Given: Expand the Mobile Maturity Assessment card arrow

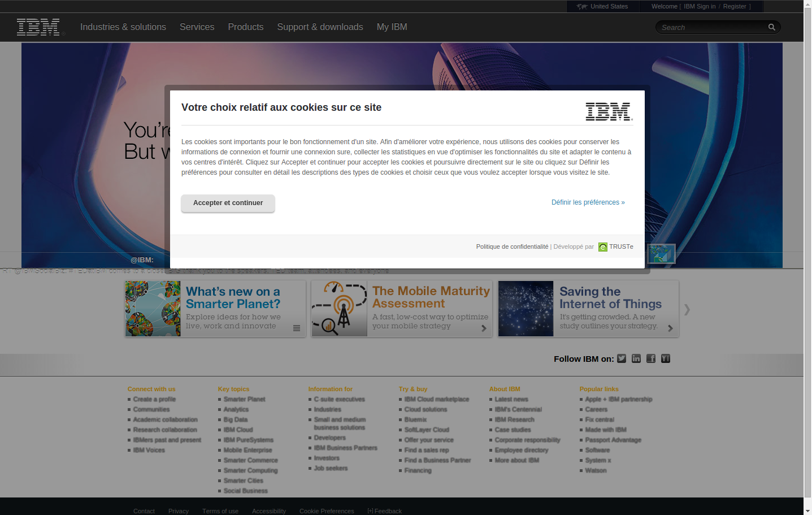Looking at the screenshot, I should pyautogui.click(x=484, y=328).
